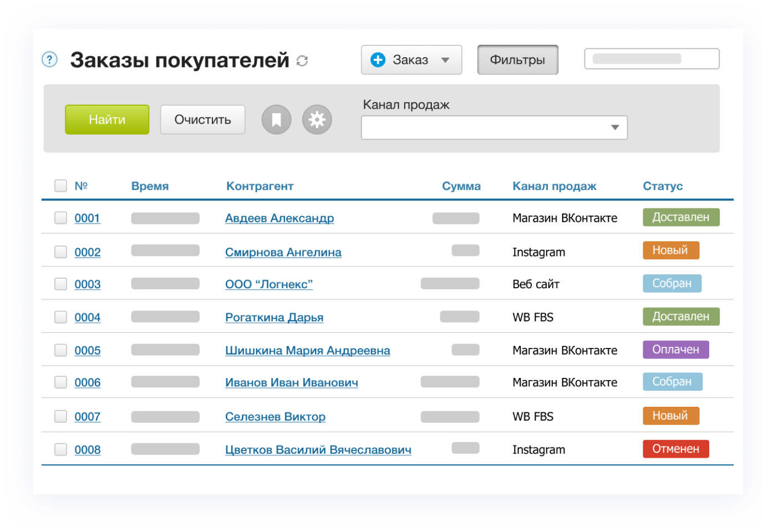Viewport: 763px width, 532px height.
Task: Click green Доставлен status of order 0001
Action: point(681,217)
